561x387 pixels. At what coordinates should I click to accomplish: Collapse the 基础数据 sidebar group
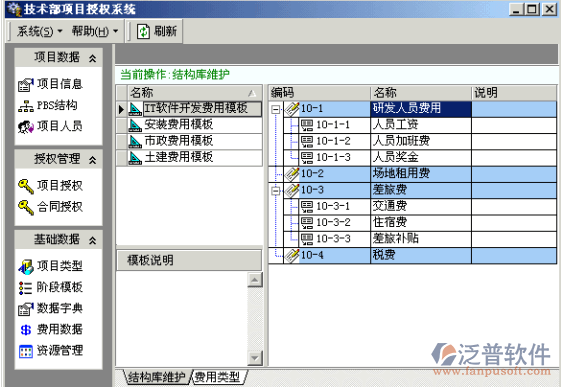(92, 240)
